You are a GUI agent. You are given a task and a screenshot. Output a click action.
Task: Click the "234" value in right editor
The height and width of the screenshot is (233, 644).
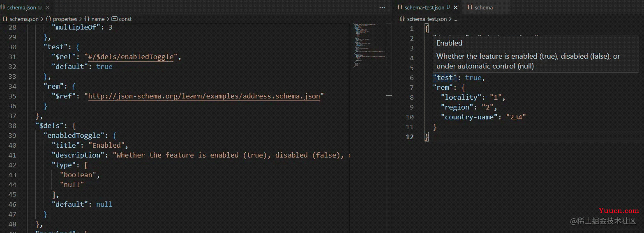(x=516, y=117)
